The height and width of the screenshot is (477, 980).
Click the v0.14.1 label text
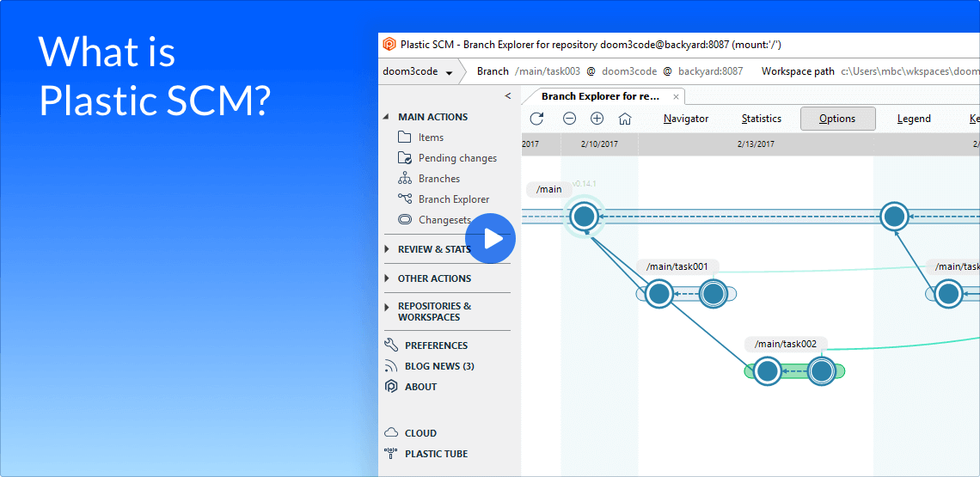coord(585,184)
